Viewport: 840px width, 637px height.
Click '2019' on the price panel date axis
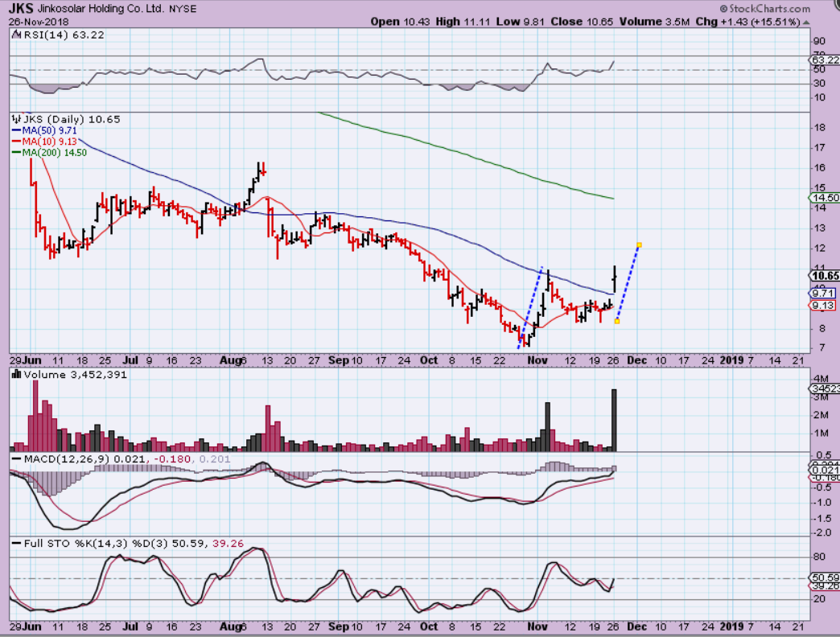(x=731, y=360)
